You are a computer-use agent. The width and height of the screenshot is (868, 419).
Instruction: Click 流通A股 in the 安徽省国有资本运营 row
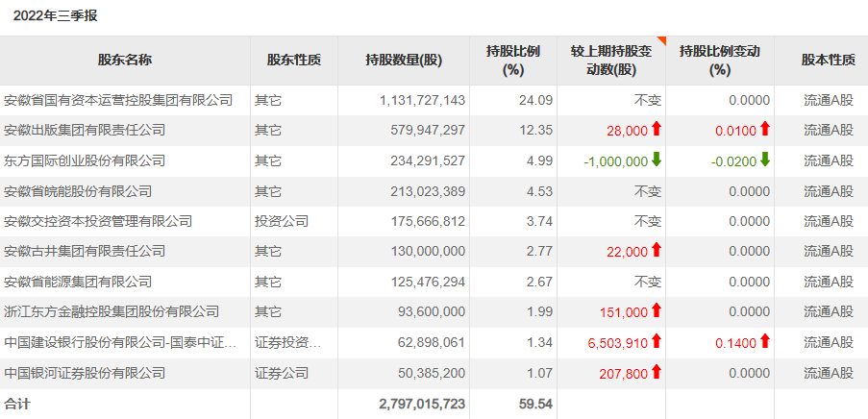pos(829,100)
